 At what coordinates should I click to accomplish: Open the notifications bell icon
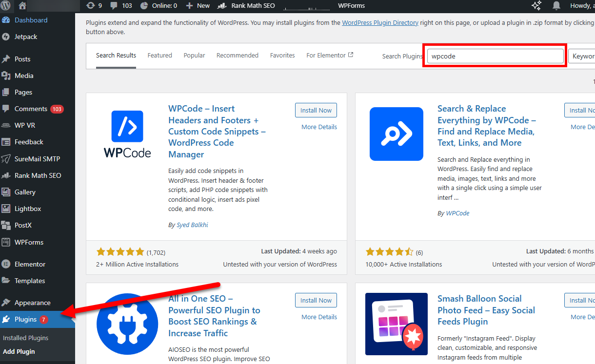point(556,6)
